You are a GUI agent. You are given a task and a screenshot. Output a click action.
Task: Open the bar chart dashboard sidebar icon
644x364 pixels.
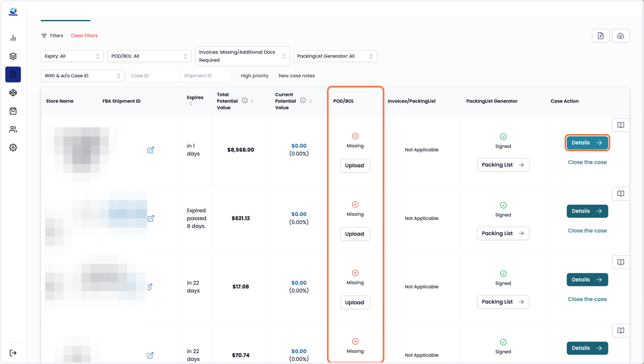[13, 38]
